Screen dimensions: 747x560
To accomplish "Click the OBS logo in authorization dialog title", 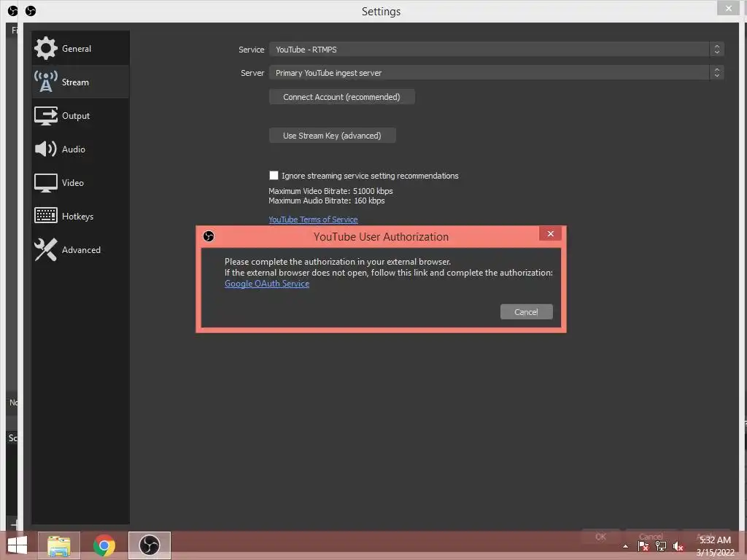I will pos(209,236).
